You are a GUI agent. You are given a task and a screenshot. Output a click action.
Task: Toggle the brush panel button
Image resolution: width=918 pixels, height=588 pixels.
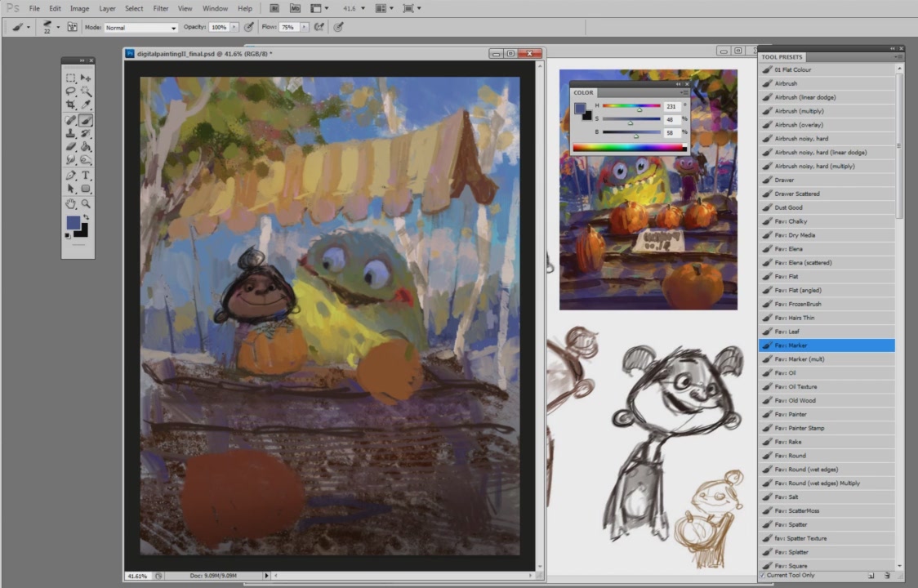point(72,27)
